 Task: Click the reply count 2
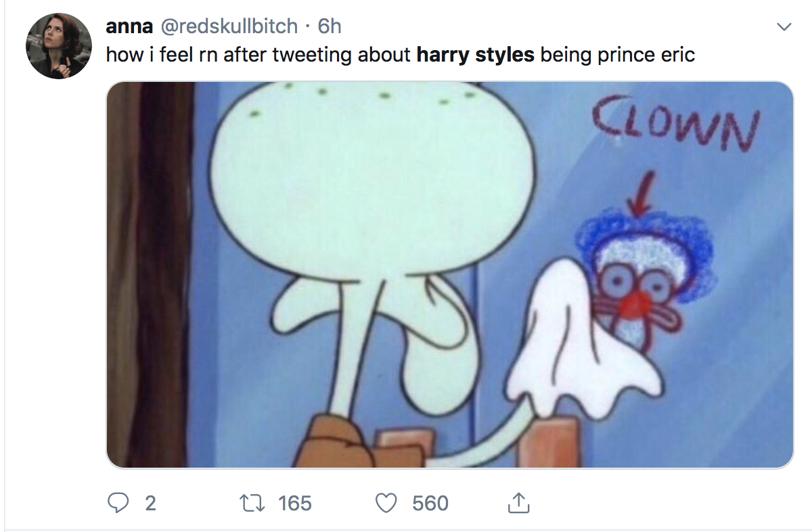(150, 503)
